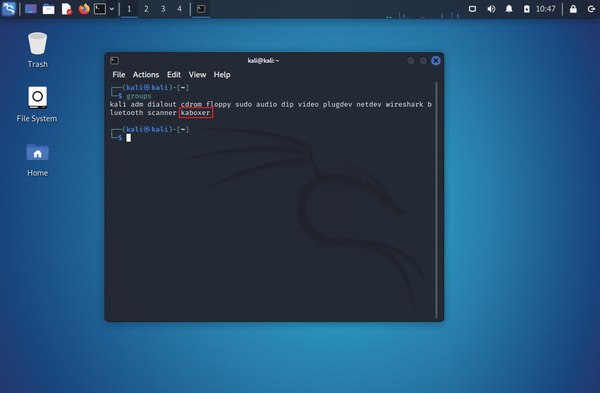Open the terminal Actions menu
The height and width of the screenshot is (393, 600).
146,75
